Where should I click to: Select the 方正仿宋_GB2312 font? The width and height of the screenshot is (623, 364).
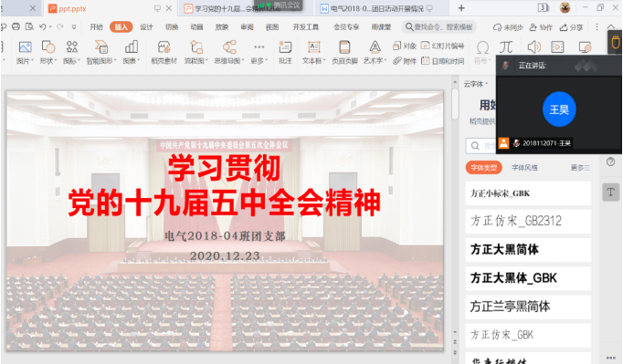click(528, 221)
